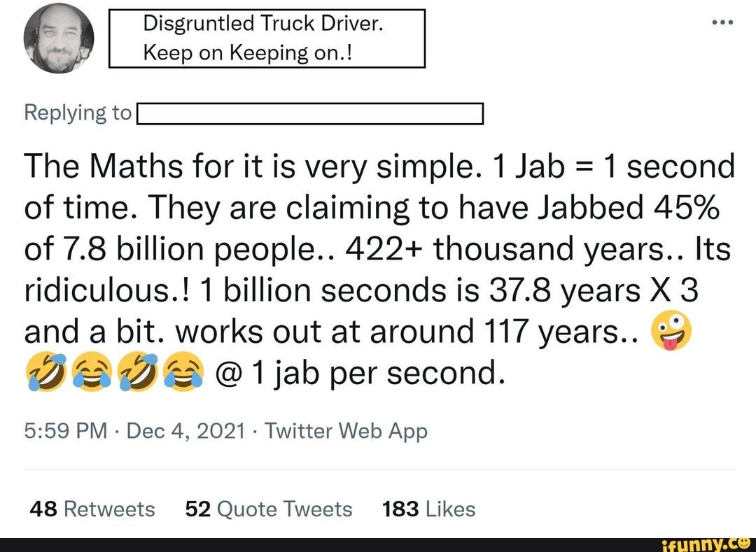Open the 52 Quote Tweets
This screenshot has width=756, height=552.
268,509
